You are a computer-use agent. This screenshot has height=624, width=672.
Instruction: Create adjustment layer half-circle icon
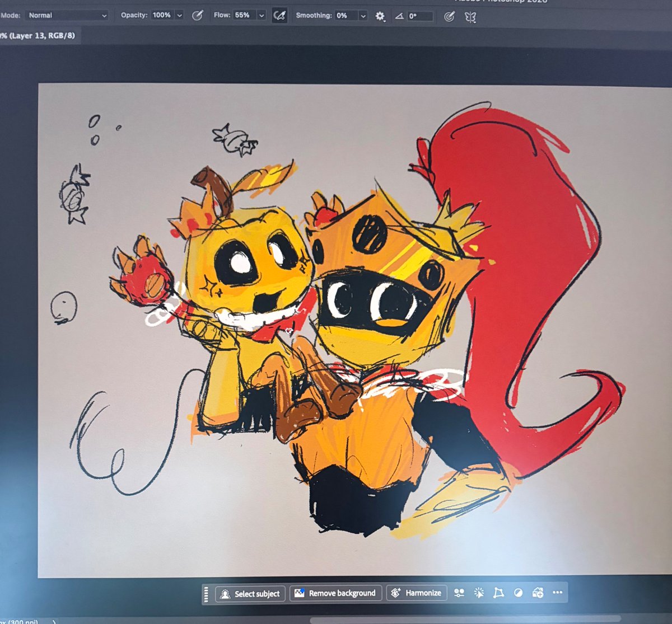(518, 593)
